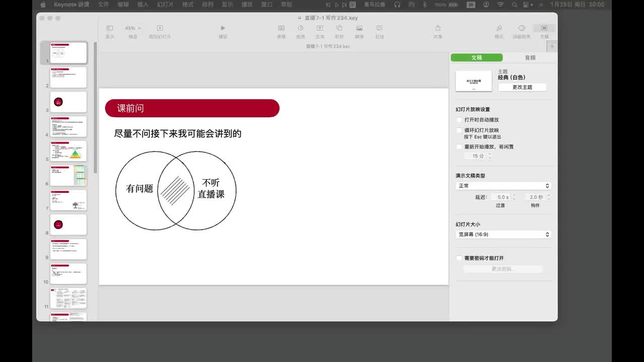
Task: Open the 45% zoom dropdown
Action: pos(133,28)
